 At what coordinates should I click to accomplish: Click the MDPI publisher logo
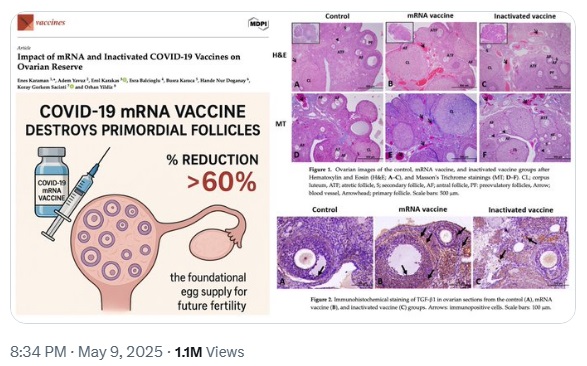pyautogui.click(x=258, y=24)
